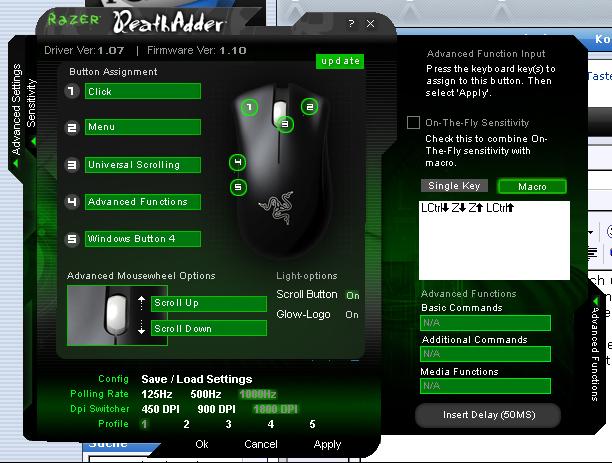Screen dimensions: 612x463
Task: Switch to profile 4
Action: tap(271, 424)
